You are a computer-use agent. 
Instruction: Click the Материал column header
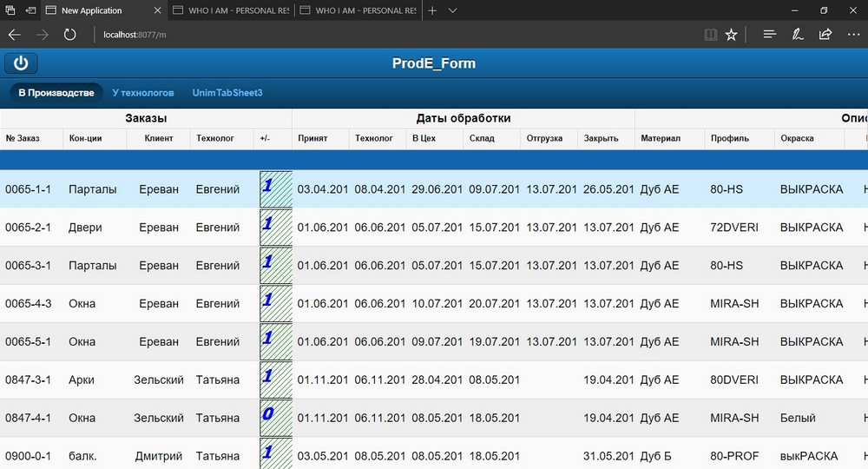tap(661, 139)
